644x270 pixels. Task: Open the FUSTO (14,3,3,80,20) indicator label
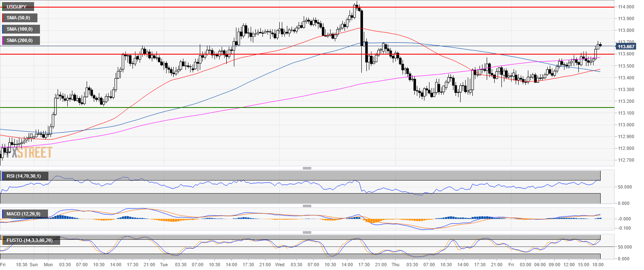point(31,240)
